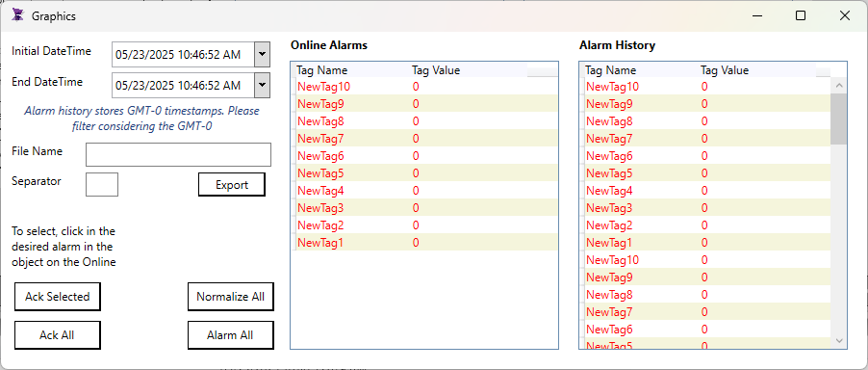Select NewTag10 in Online Alarms list
This screenshot has height=370, width=868.
click(x=424, y=87)
